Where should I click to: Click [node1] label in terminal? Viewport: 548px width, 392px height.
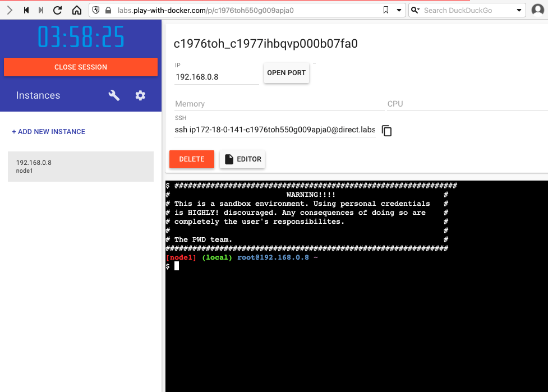point(181,257)
